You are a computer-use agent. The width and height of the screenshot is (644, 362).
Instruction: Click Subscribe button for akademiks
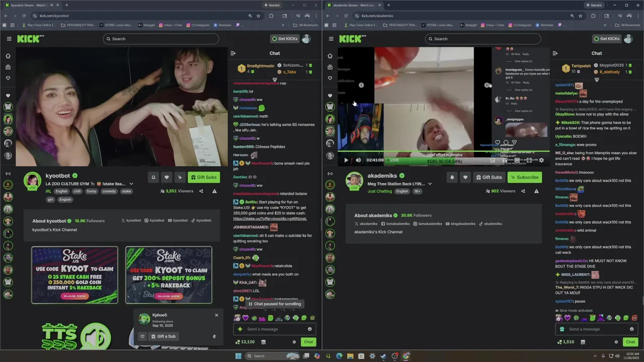pyautogui.click(x=524, y=177)
